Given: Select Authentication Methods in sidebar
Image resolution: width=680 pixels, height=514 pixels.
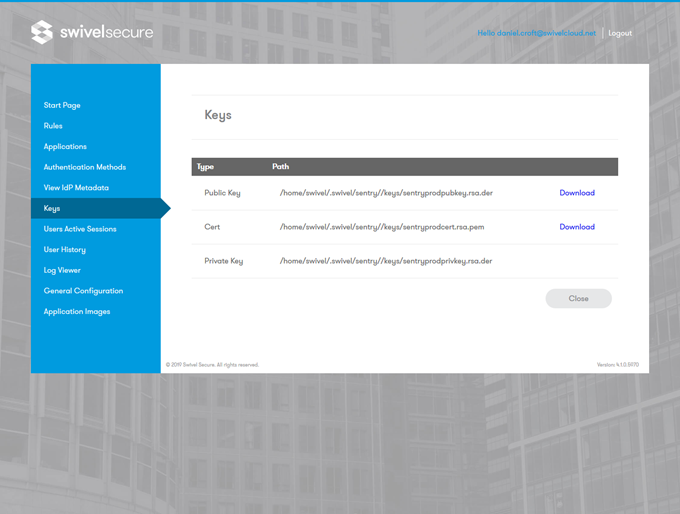Looking at the screenshot, I should [x=84, y=167].
